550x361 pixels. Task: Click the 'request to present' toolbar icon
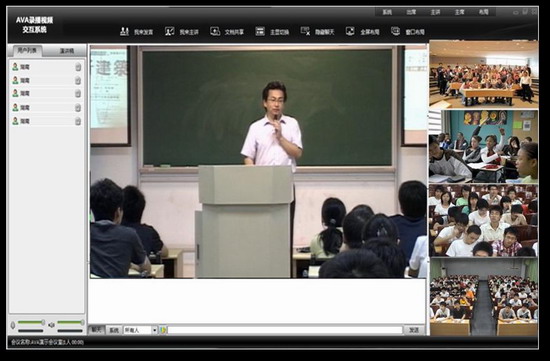(170, 32)
